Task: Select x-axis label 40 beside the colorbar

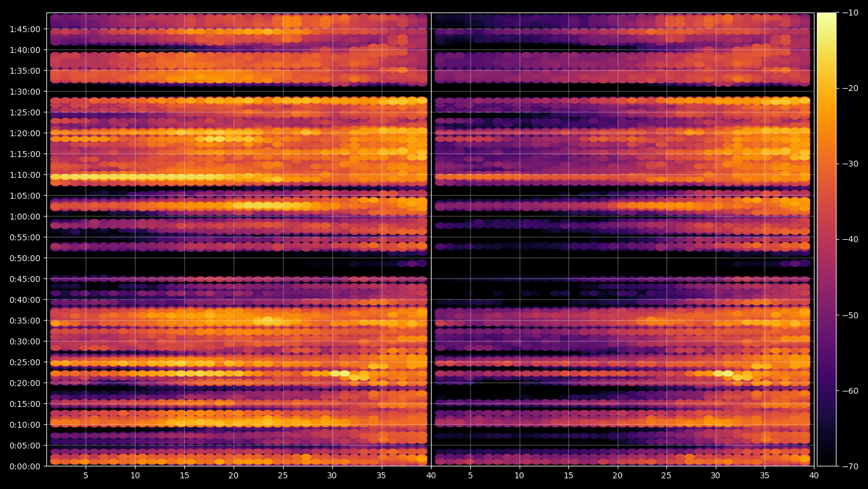Action: [x=814, y=476]
